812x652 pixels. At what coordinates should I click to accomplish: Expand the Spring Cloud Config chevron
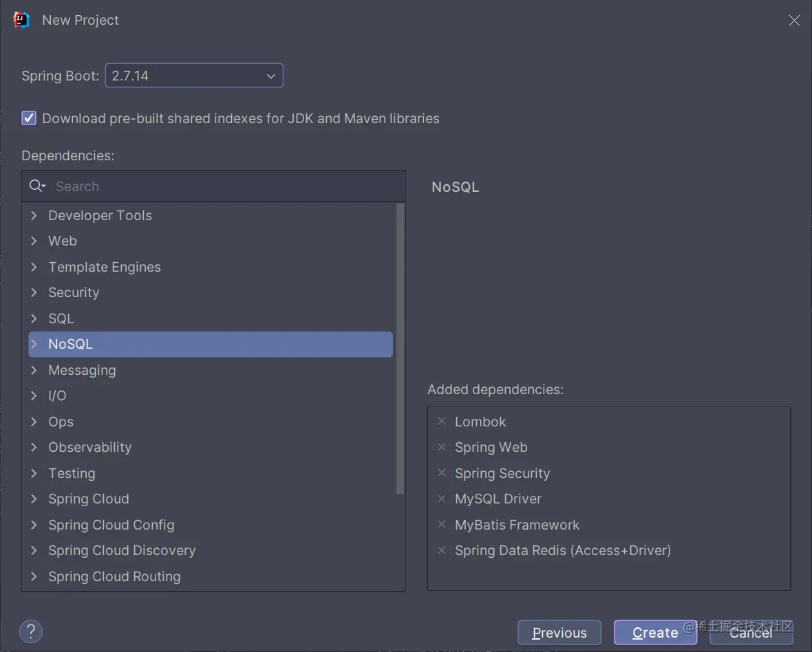point(34,525)
